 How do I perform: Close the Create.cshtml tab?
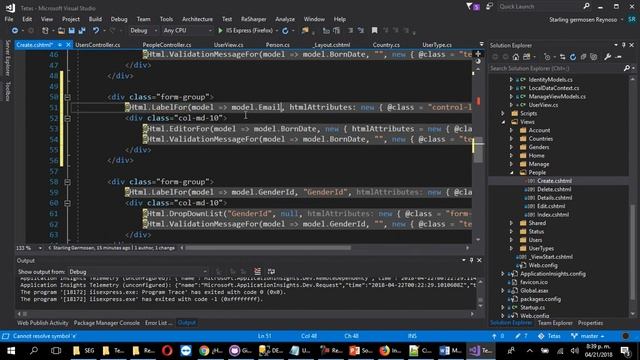[x=68, y=45]
